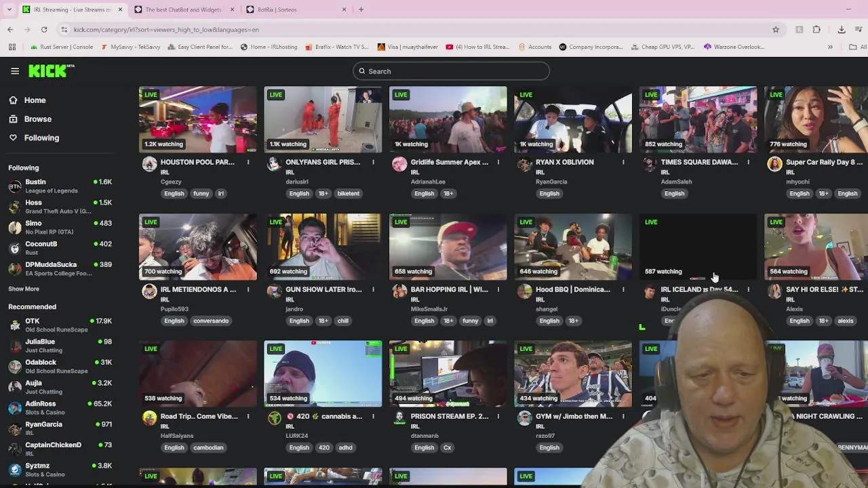Switch to the ChatBot and Widgets tab
This screenshot has width=868, height=488.
point(183,9)
